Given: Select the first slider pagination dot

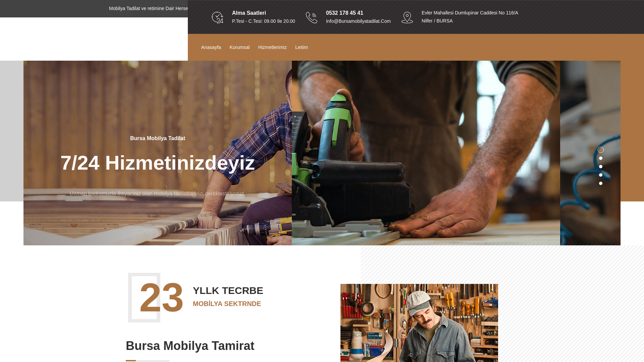Looking at the screenshot, I should pos(601,150).
